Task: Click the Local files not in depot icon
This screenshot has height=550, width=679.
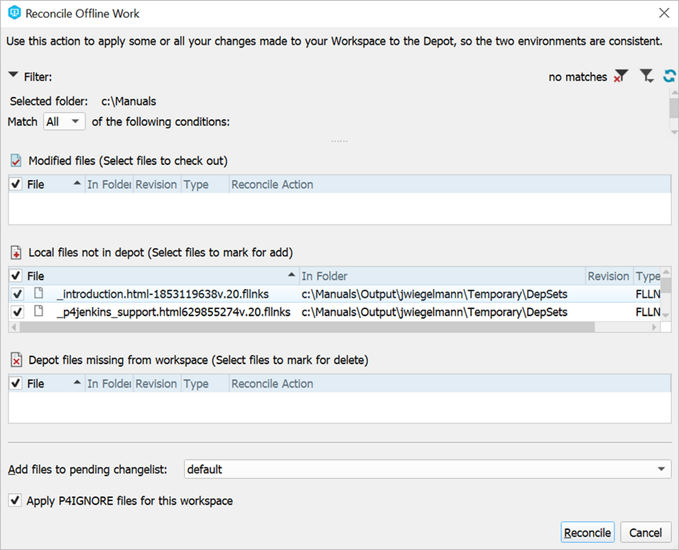Action: 16,253
